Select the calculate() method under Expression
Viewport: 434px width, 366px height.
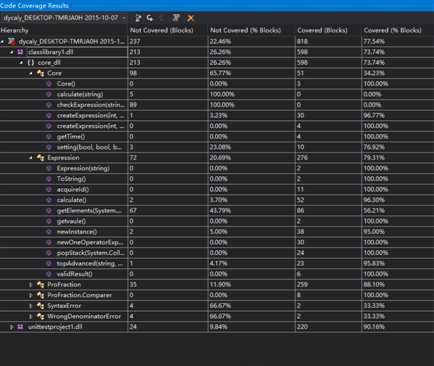click(217, 200)
